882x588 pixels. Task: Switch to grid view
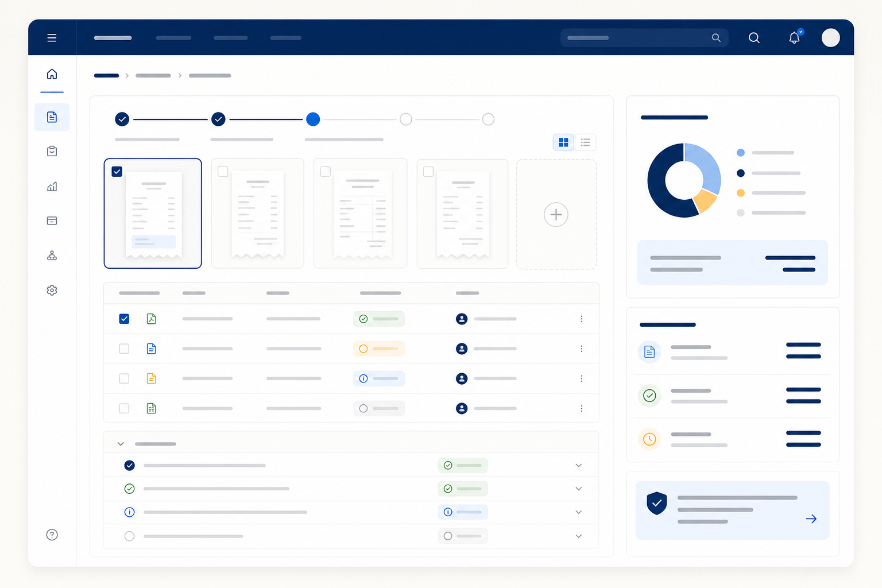point(563,142)
